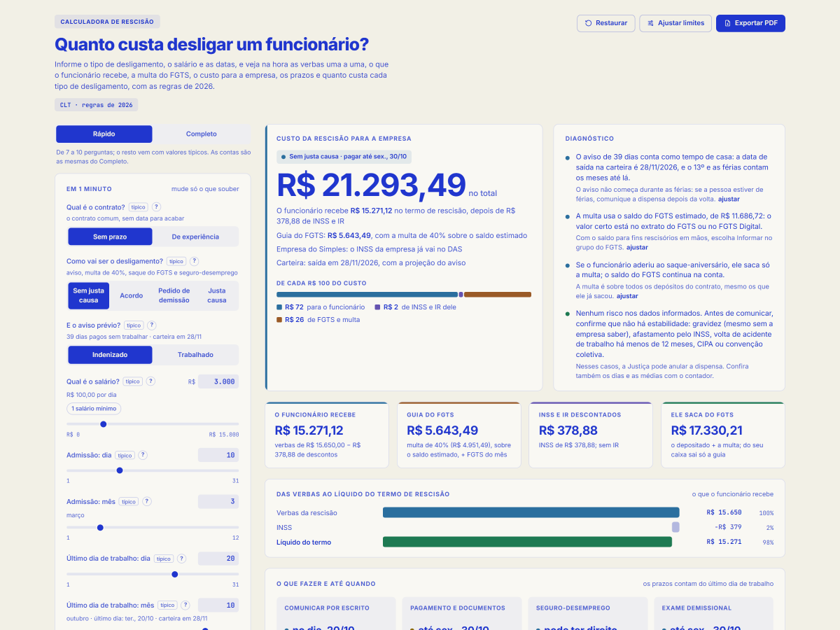Image resolution: width=840 pixels, height=630 pixels.
Task: Click the 'O FUNCIONÁRIO RECEBE' summary card
Action: (x=327, y=435)
